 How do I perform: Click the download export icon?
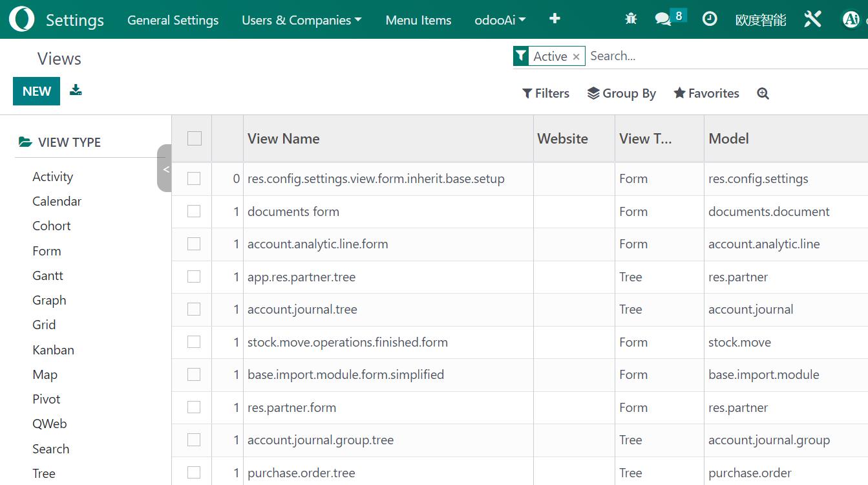(76, 90)
